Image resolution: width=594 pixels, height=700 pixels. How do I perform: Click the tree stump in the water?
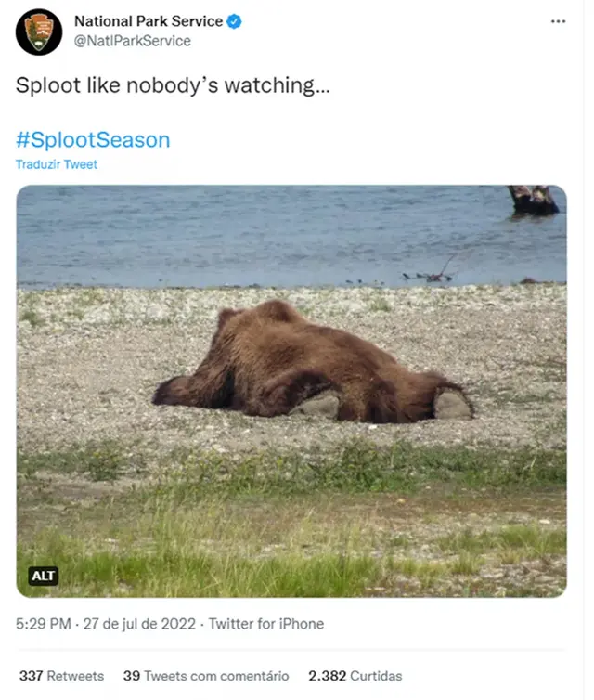[x=533, y=201]
